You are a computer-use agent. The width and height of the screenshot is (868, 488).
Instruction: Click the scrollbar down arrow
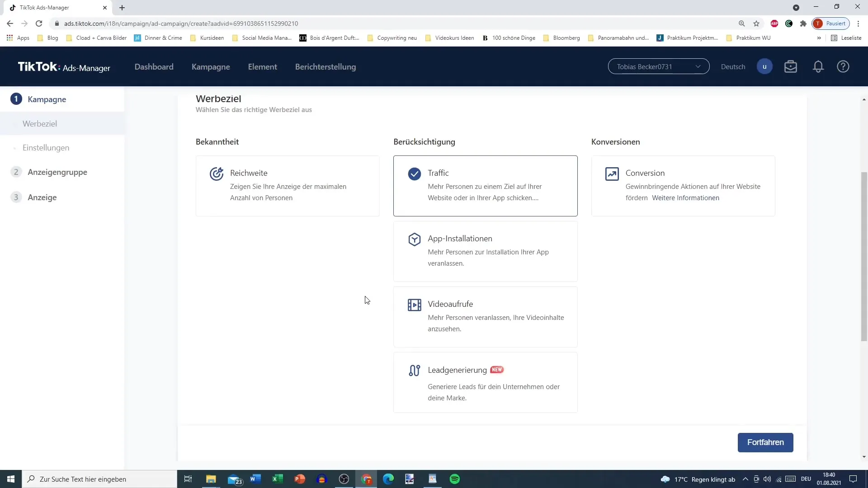click(864, 457)
